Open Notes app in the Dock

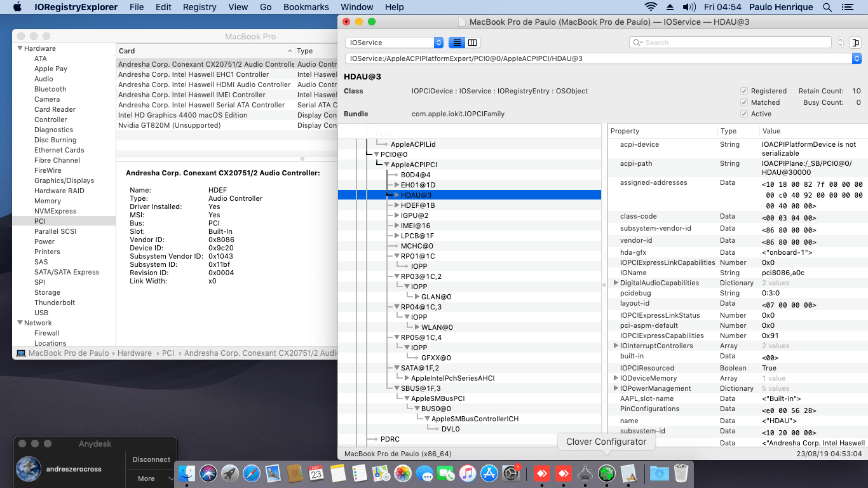point(338,473)
